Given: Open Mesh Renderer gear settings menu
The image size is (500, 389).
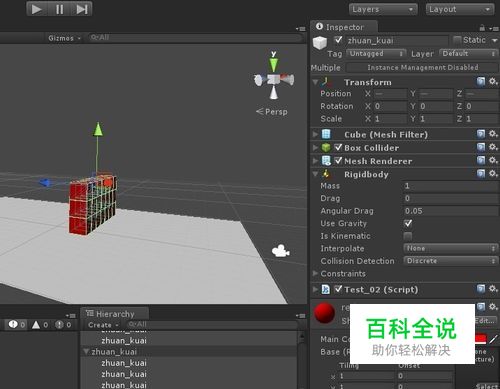Looking at the screenshot, I should pyautogui.click(x=493, y=160).
